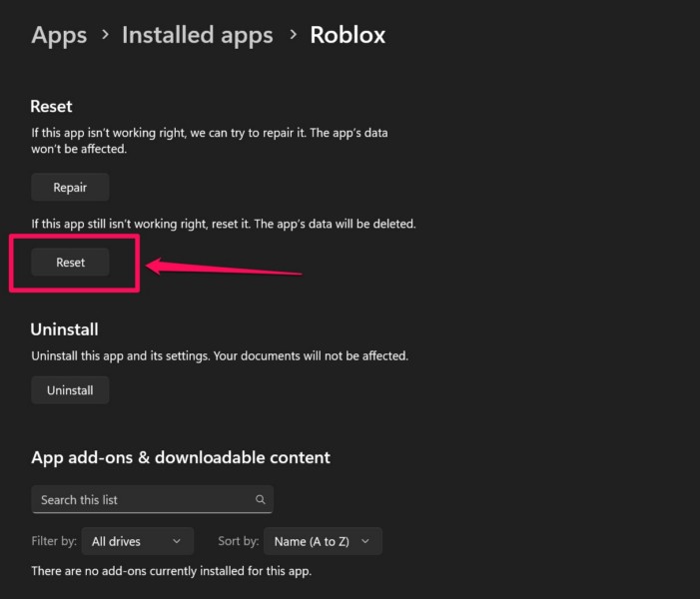Click the chevron before Roblox breadcrumb
Image resolution: width=700 pixels, height=599 pixels.
tap(293, 35)
